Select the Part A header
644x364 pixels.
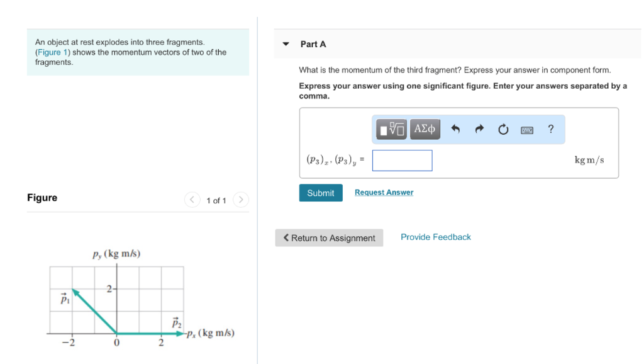click(313, 44)
